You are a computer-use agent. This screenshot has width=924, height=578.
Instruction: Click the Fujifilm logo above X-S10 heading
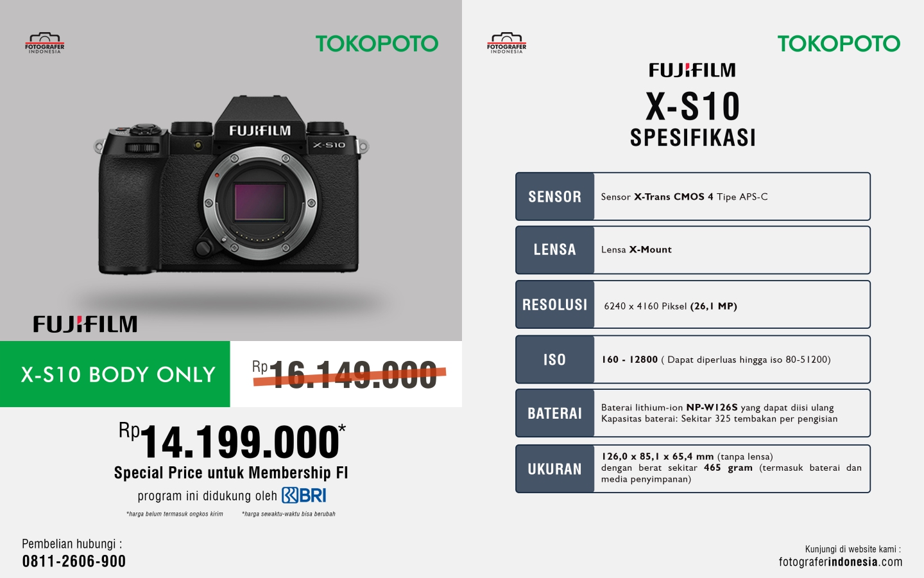point(692,70)
